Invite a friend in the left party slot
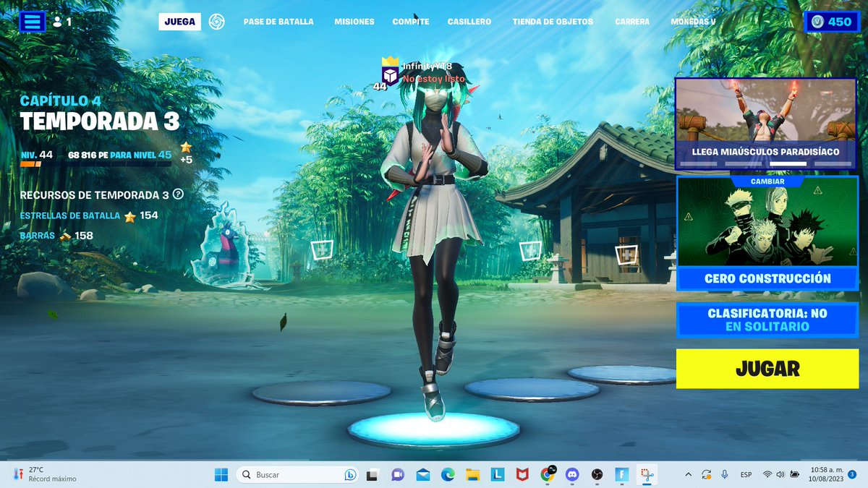Image resolution: width=868 pixels, height=488 pixels. (321, 250)
